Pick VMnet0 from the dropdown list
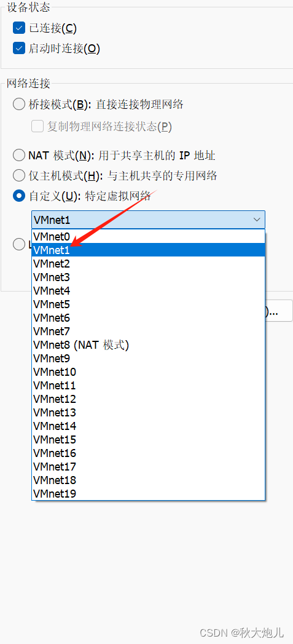The image size is (293, 644). pyautogui.click(x=148, y=236)
